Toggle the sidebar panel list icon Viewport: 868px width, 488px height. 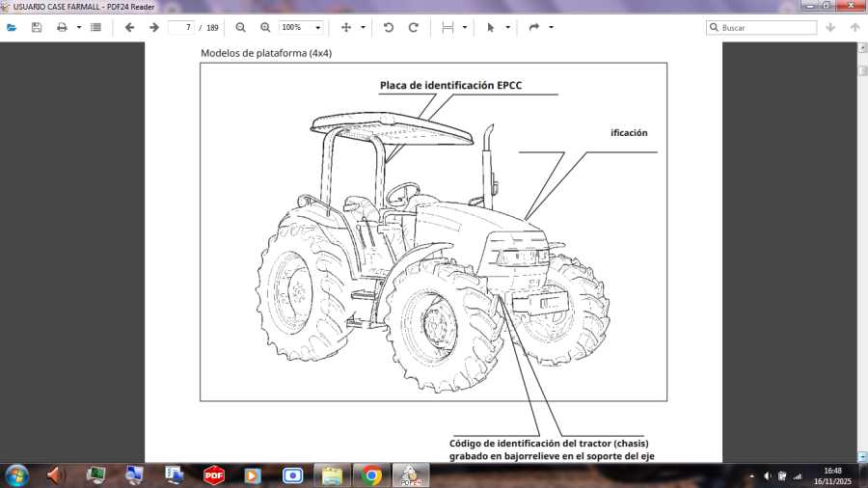pos(95,28)
